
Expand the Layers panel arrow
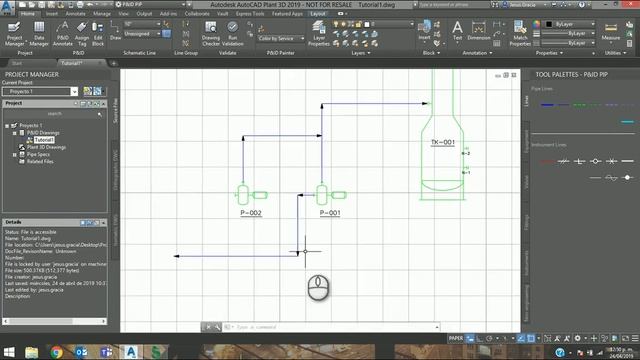(369, 53)
